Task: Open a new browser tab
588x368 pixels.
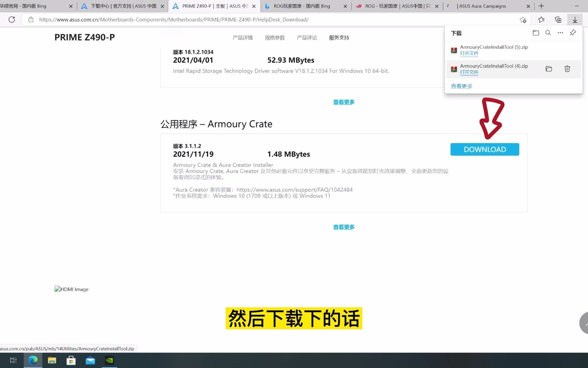Action: pyautogui.click(x=541, y=6)
